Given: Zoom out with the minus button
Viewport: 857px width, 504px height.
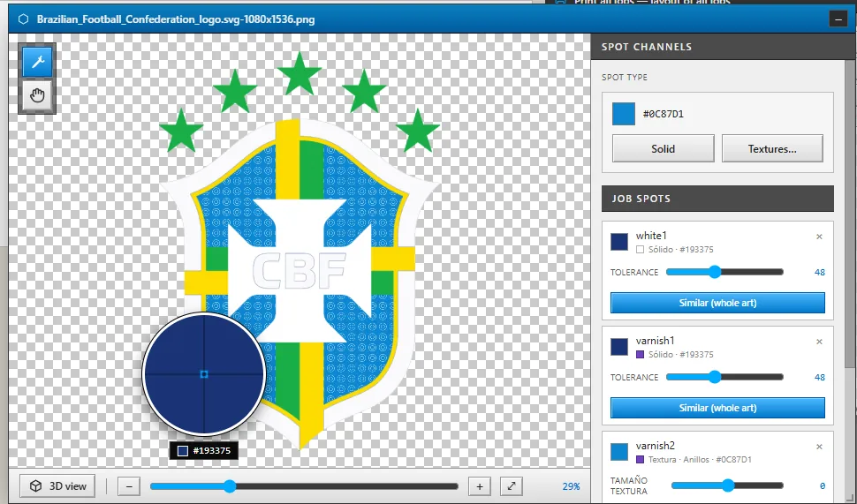Looking at the screenshot, I should (x=129, y=486).
